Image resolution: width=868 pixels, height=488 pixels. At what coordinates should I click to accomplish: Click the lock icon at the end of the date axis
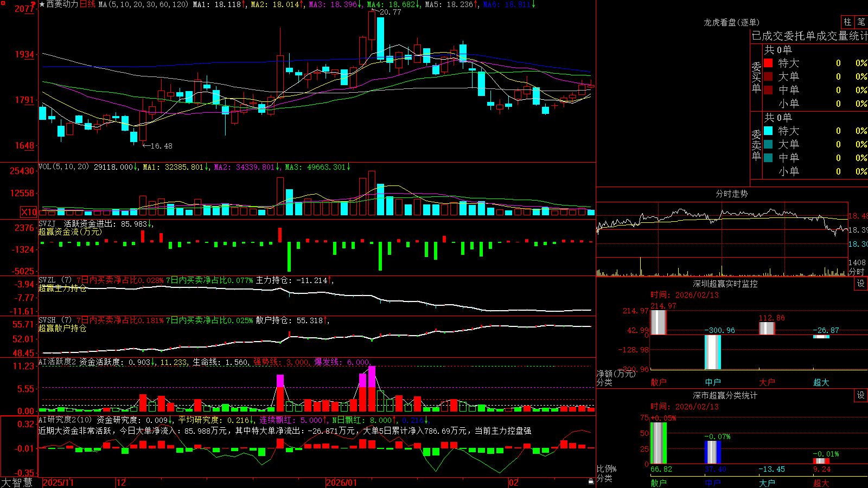coord(591,481)
